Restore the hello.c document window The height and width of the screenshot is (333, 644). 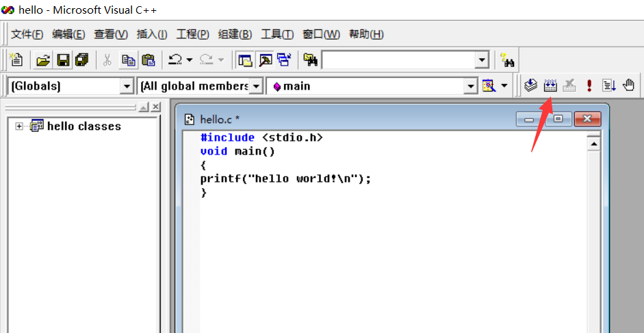click(558, 119)
